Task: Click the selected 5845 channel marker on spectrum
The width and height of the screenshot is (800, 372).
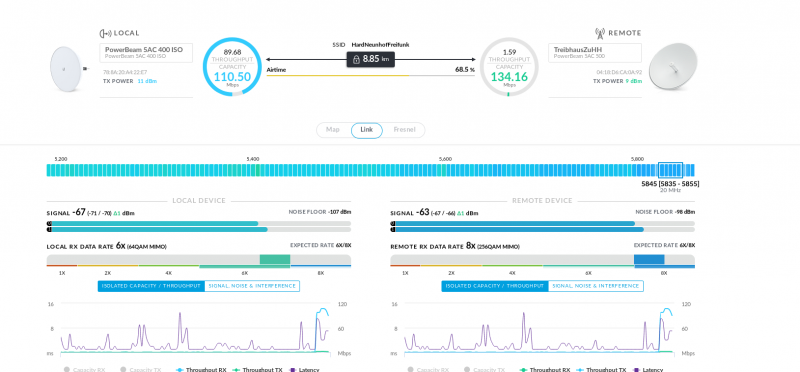Action: tap(670, 170)
